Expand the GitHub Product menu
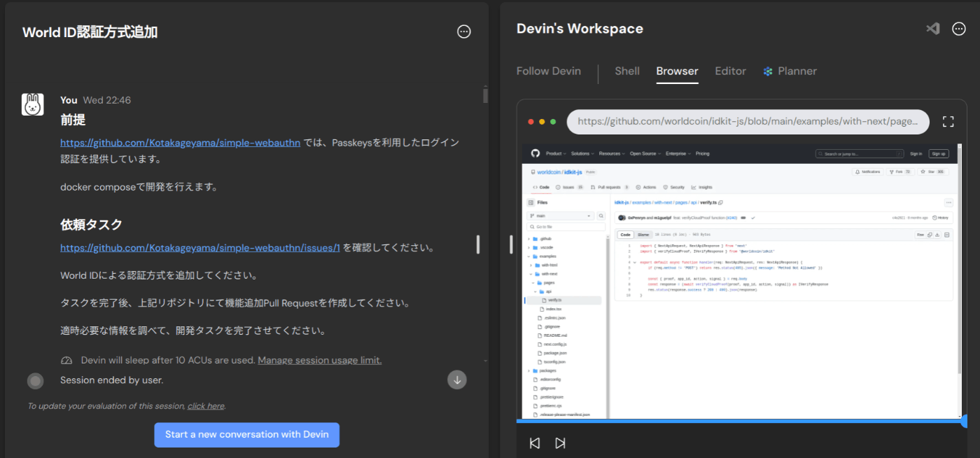The width and height of the screenshot is (980, 458). (x=556, y=153)
